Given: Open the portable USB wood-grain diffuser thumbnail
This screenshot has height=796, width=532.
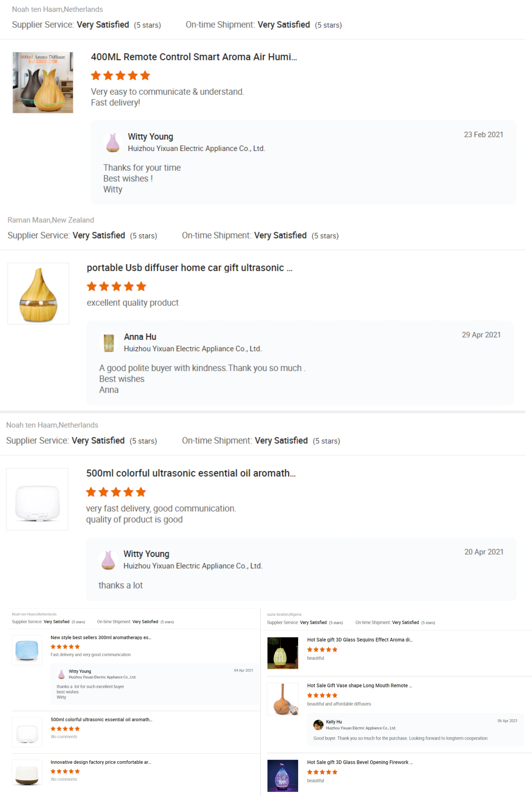Looking at the screenshot, I should click(38, 293).
